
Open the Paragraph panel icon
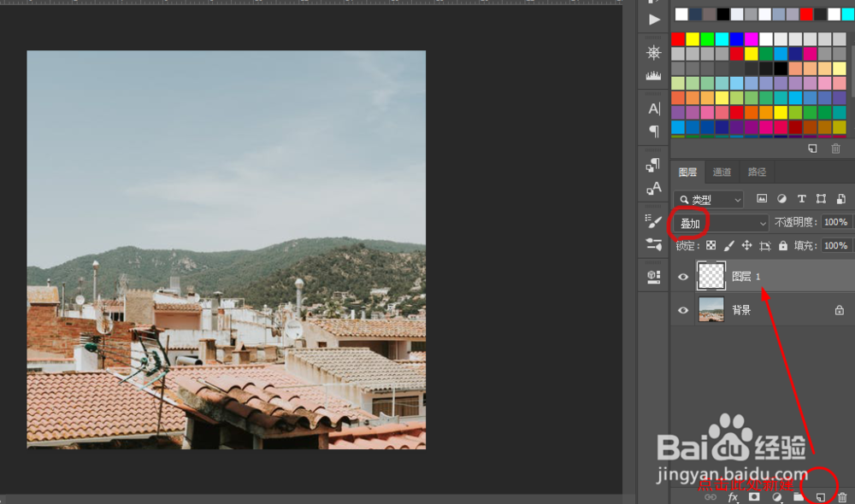[x=654, y=132]
